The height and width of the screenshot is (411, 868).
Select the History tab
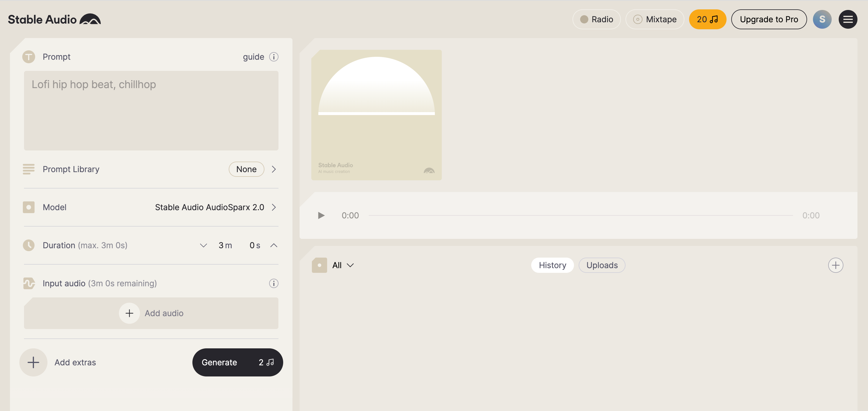click(x=552, y=265)
